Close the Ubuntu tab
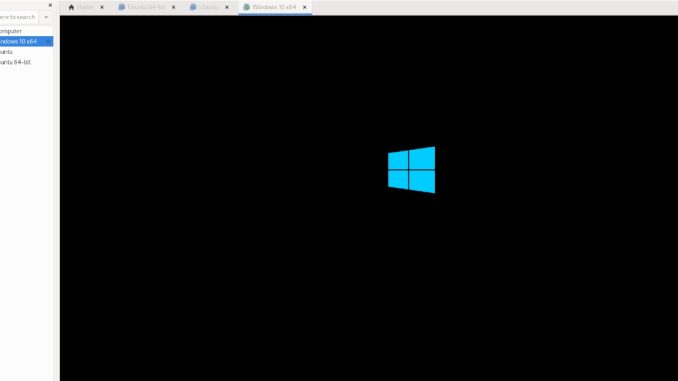This screenshot has width=678, height=381. [x=227, y=7]
